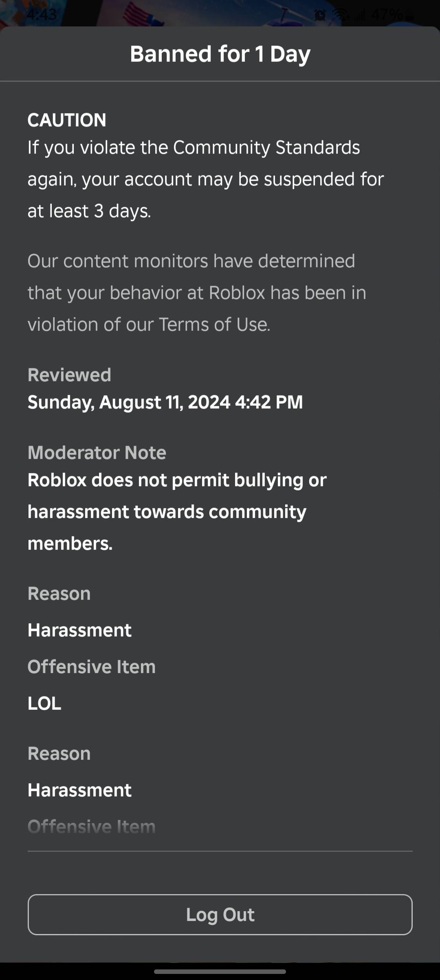Tap the bullying or harassment moderator note text

(x=177, y=512)
